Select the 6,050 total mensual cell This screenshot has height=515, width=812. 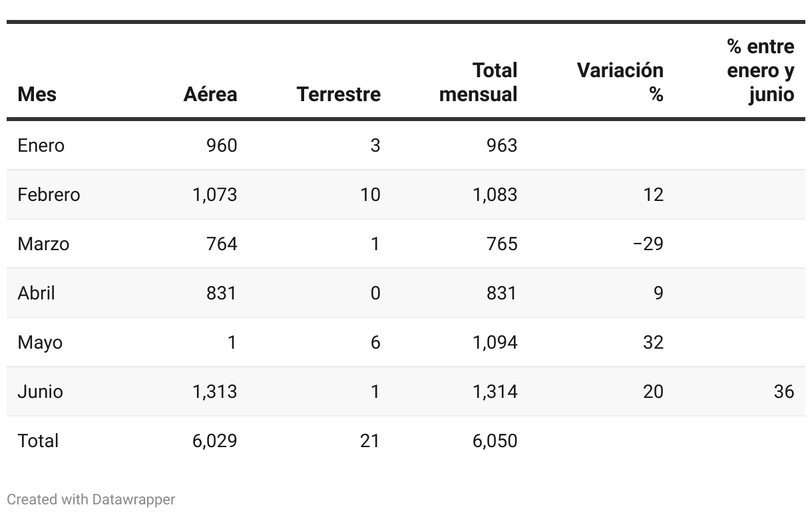point(495,440)
